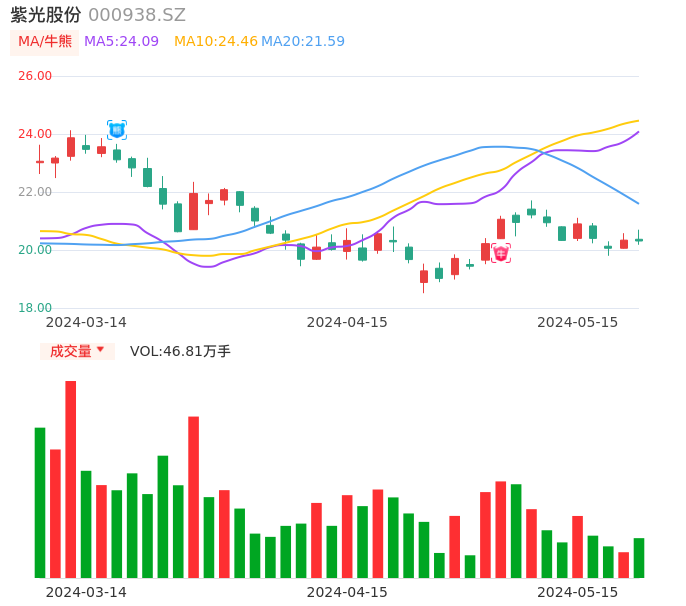This screenshot has height=606, width=686.
Task: Open the 成交量 indicator dropdown arrow
Action: click(x=100, y=350)
